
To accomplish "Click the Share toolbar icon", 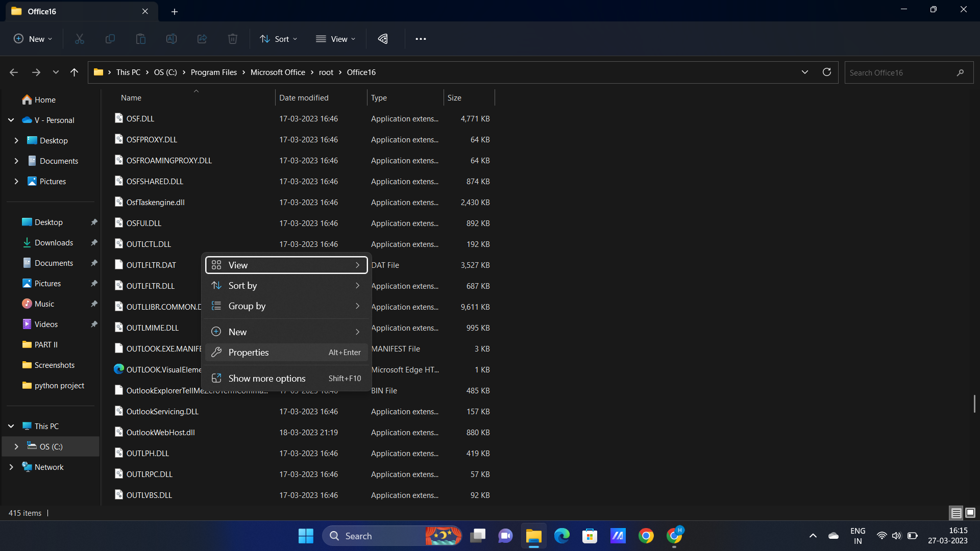I will pyautogui.click(x=202, y=39).
